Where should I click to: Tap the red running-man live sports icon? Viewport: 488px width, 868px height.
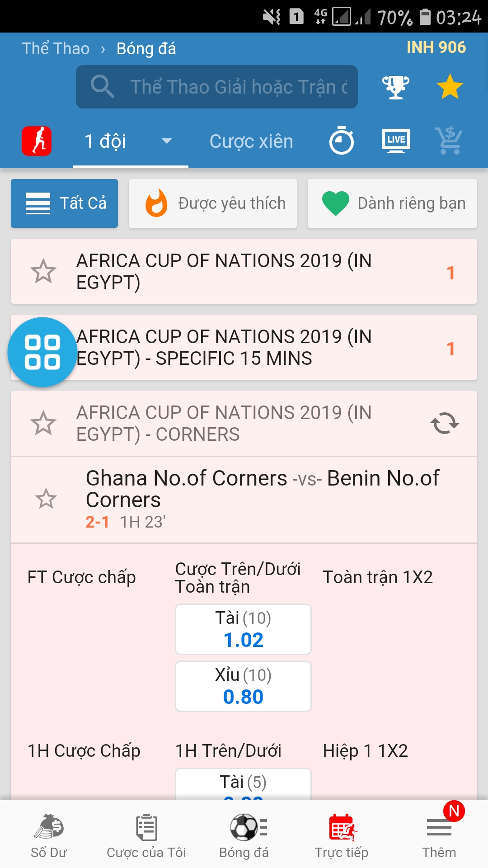point(37,141)
